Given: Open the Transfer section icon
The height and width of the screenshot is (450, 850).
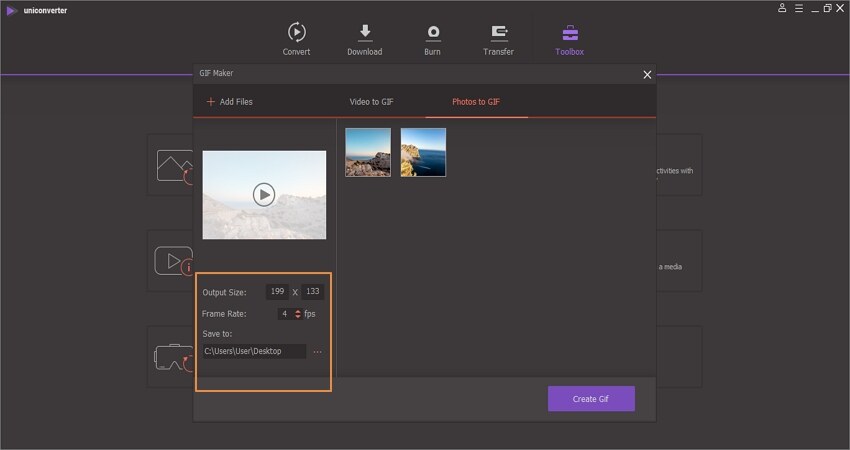Looking at the screenshot, I should click(498, 32).
